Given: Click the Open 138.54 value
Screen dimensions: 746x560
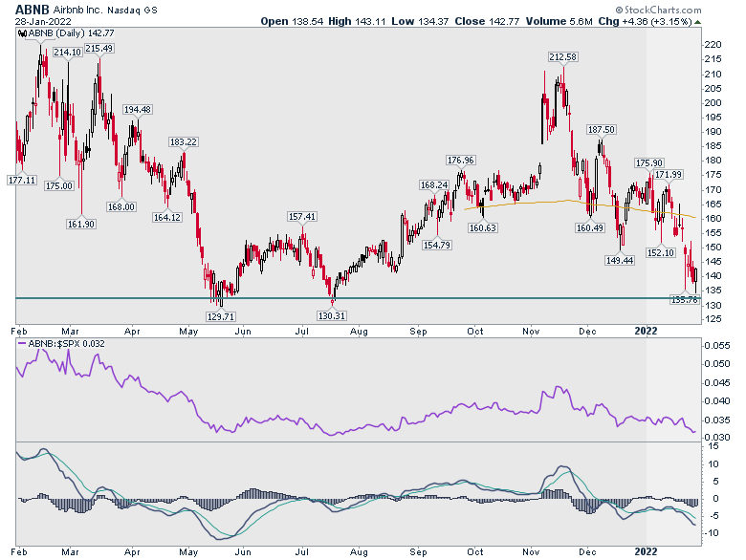Looking at the screenshot, I should point(292,21).
